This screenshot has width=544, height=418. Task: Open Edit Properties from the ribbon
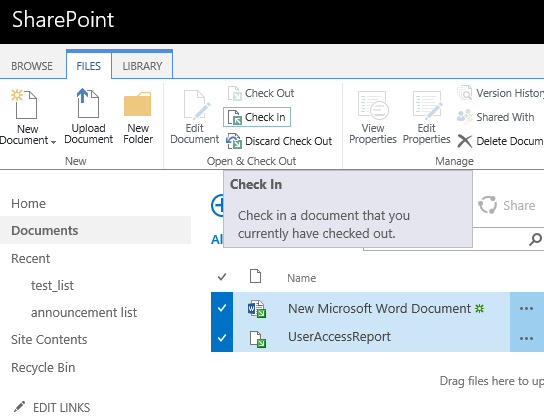(427, 118)
